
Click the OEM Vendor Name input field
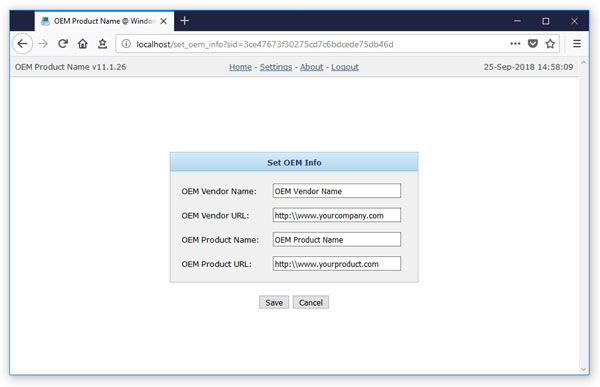pyautogui.click(x=337, y=191)
